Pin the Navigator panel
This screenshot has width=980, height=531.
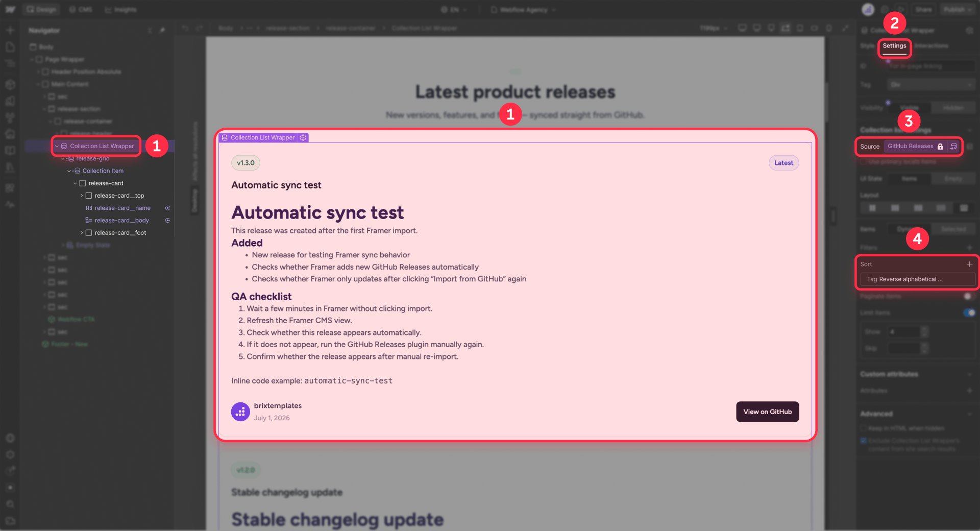tap(162, 31)
